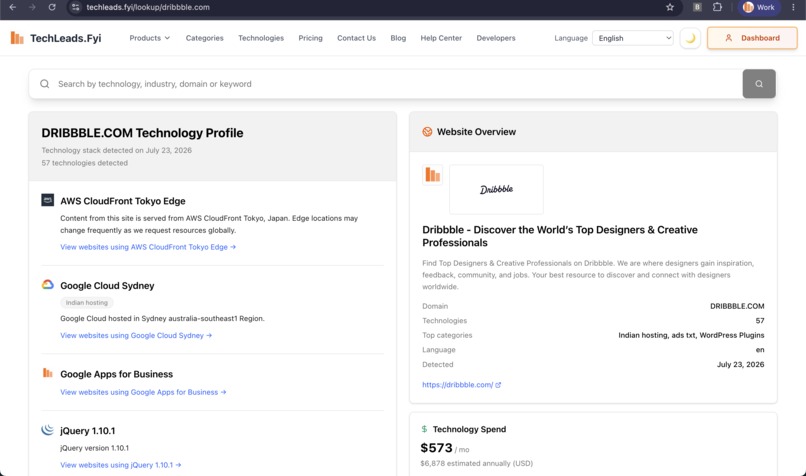Click the small orange favicon thumbnail
Image resolution: width=806 pixels, height=476 pixels.
point(432,175)
